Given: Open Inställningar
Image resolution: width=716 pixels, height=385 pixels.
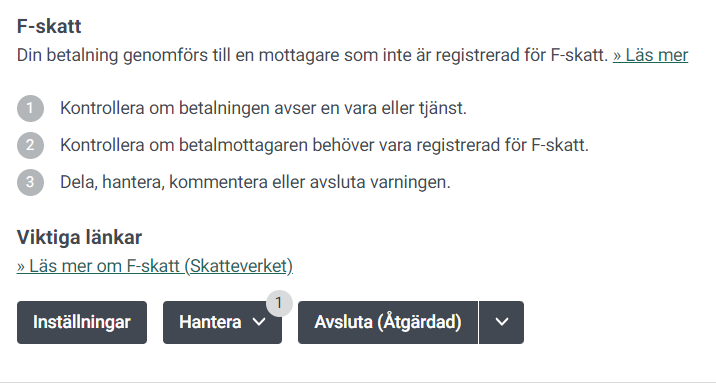Looking at the screenshot, I should tap(82, 322).
